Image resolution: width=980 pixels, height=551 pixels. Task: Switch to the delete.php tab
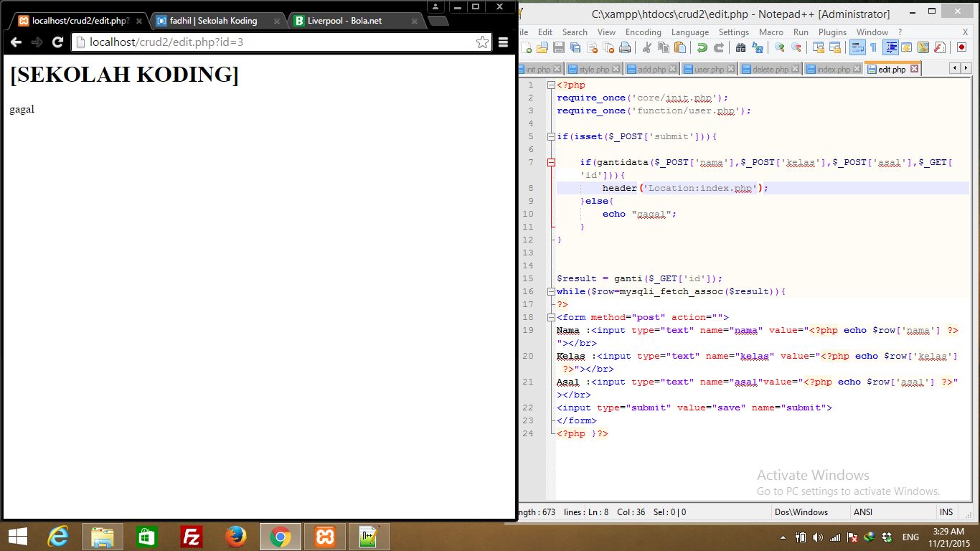click(770, 70)
